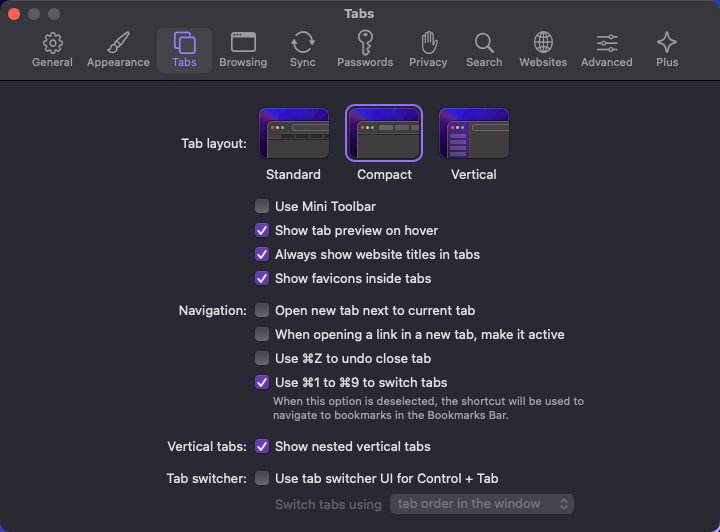This screenshot has width=720, height=532.
Task: Enable Use Mini Toolbar checkbox
Action: (x=262, y=206)
